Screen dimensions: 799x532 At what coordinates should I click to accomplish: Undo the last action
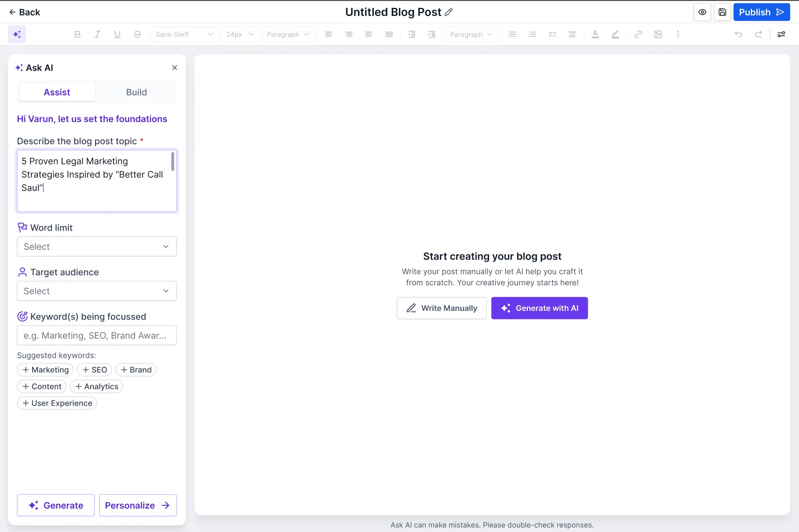pyautogui.click(x=738, y=34)
